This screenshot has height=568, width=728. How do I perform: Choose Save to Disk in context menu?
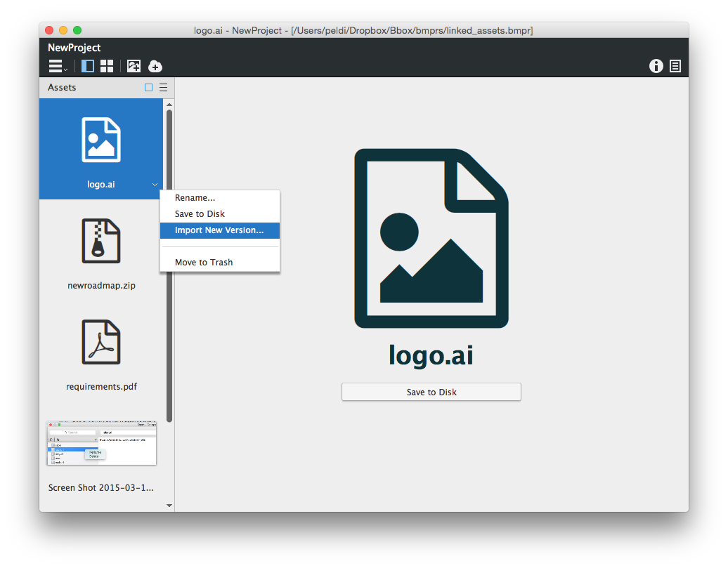pyautogui.click(x=200, y=214)
